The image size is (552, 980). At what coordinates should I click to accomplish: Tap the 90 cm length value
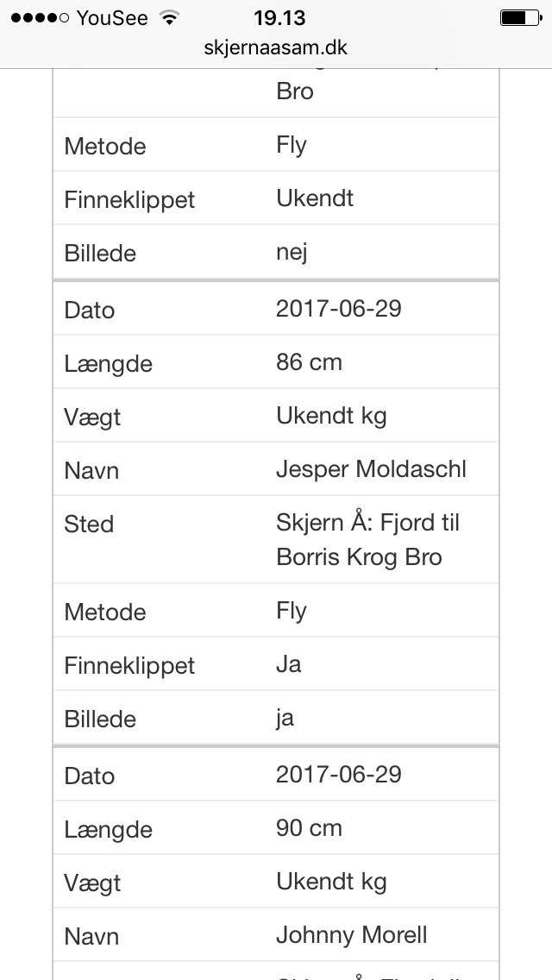tap(310, 828)
